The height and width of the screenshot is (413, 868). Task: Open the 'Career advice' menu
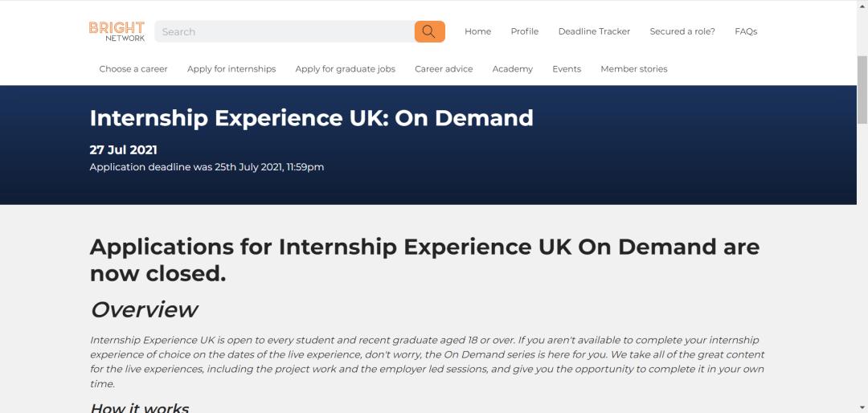pos(444,69)
